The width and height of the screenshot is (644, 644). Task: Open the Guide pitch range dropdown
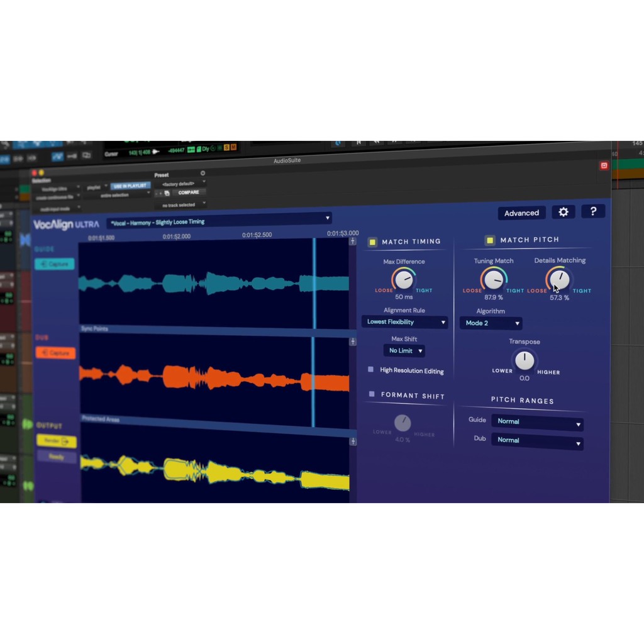point(536,422)
